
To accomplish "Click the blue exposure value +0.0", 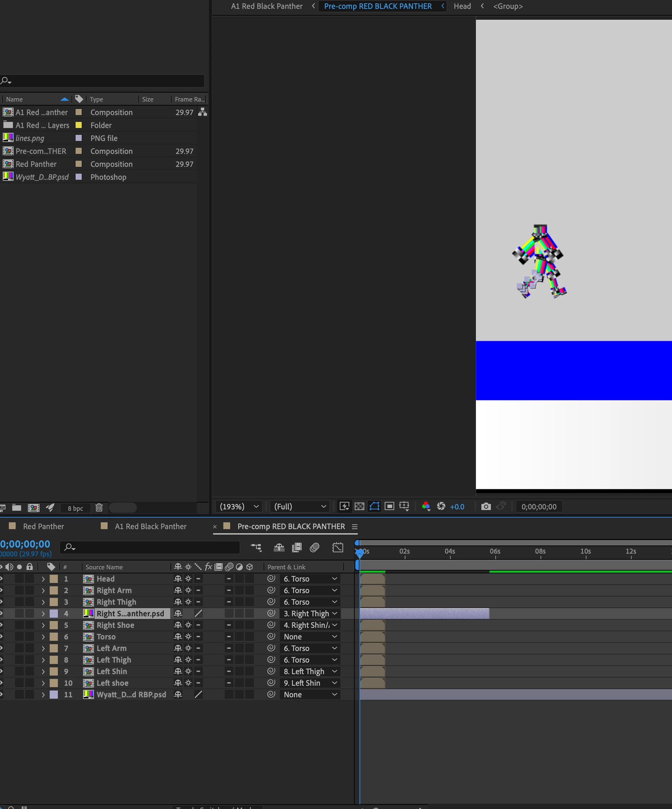I will [457, 507].
